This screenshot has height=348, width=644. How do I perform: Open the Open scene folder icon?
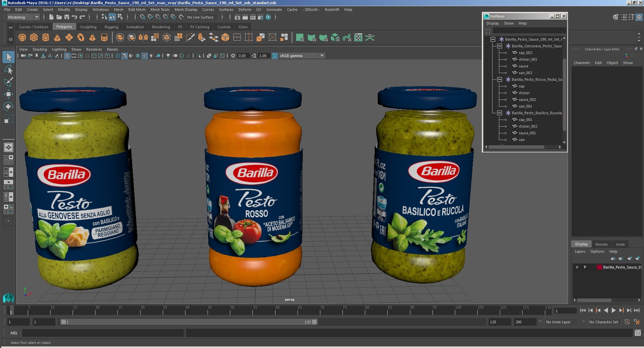[x=59, y=17]
